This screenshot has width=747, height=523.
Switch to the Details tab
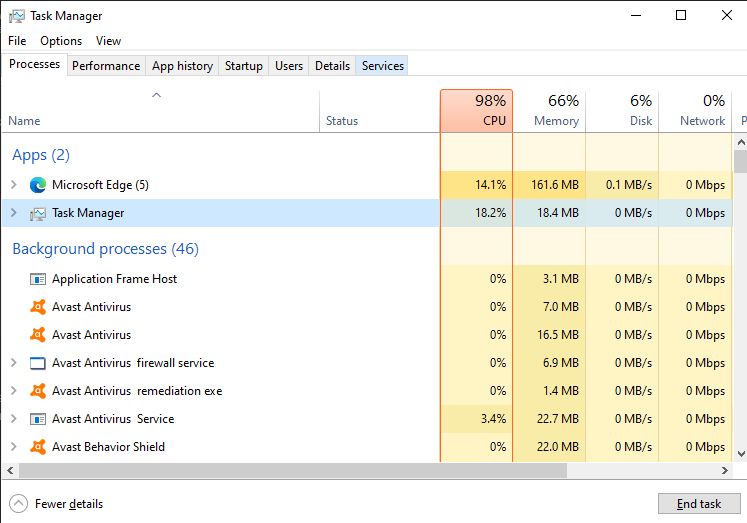pyautogui.click(x=333, y=66)
